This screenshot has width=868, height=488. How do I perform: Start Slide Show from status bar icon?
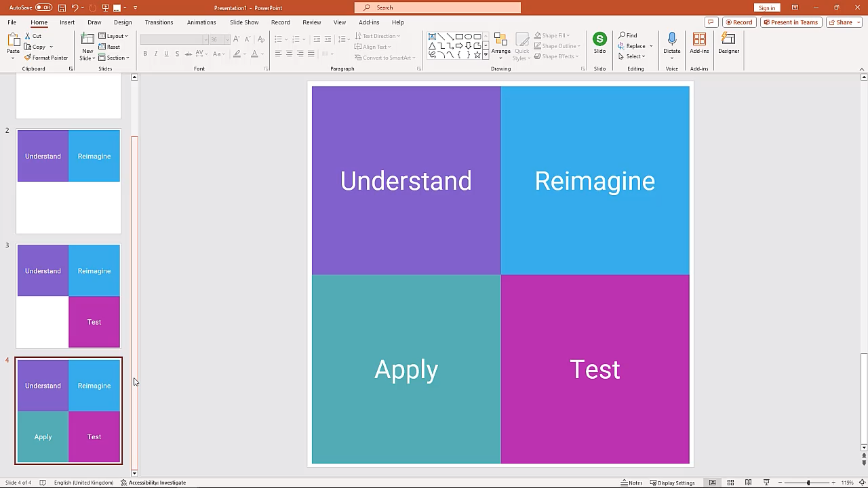[x=766, y=483]
